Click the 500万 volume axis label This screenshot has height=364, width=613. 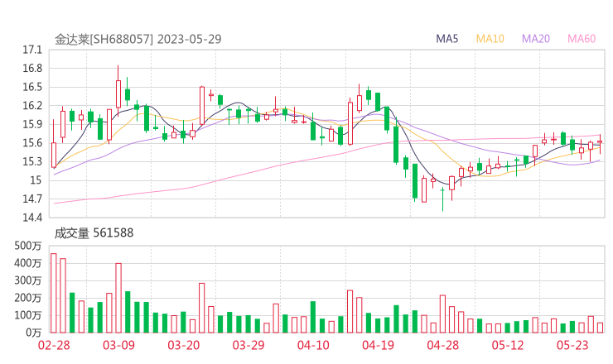(28, 246)
